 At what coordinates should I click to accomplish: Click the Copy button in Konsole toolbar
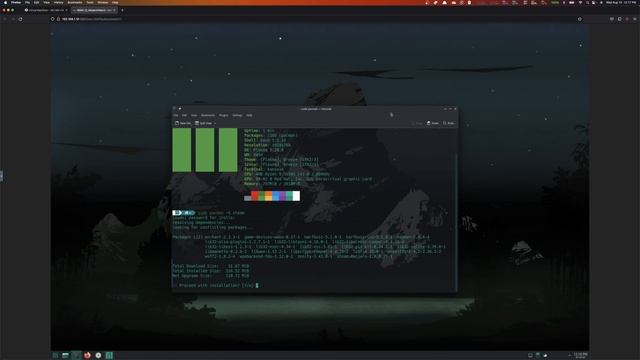pos(417,123)
